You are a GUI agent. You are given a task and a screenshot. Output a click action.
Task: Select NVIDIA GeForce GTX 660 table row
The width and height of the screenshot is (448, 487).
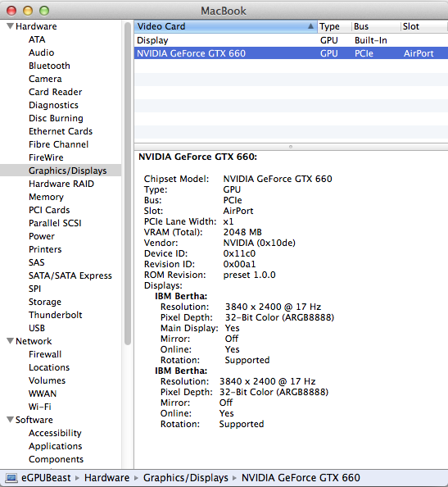[291, 53]
